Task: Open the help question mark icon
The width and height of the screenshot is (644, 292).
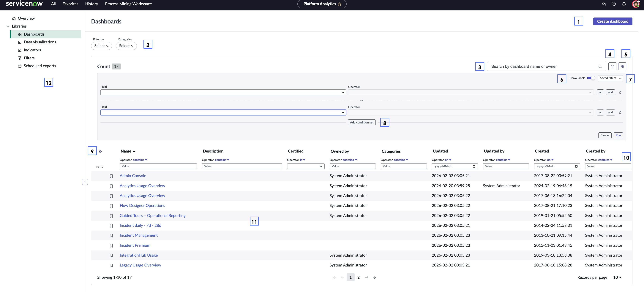Action: [x=614, y=4]
